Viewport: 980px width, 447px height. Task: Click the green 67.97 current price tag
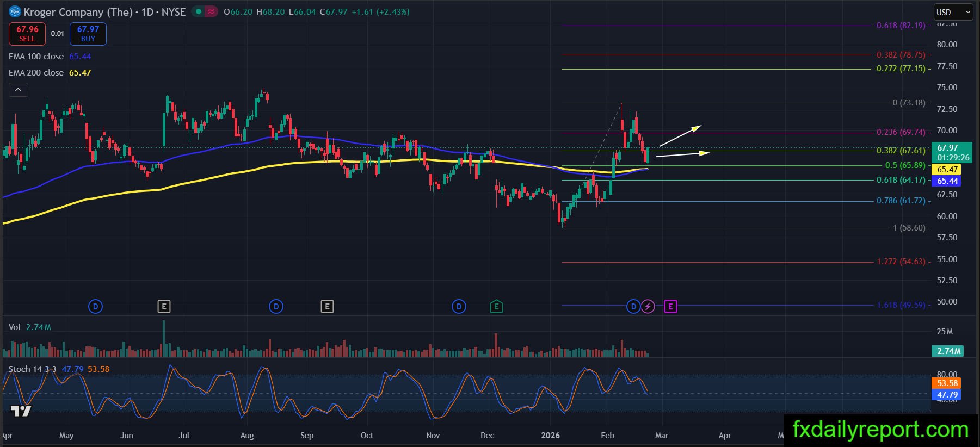click(x=952, y=152)
